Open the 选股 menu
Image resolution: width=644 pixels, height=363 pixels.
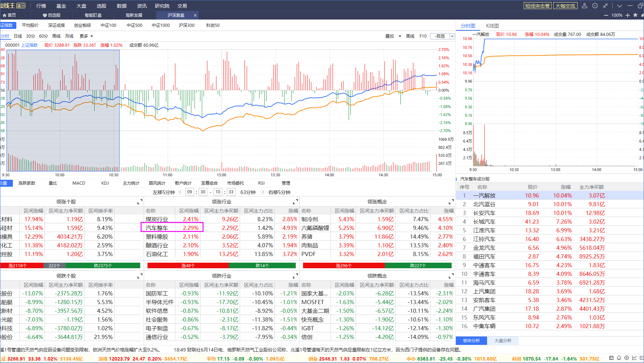101,6
